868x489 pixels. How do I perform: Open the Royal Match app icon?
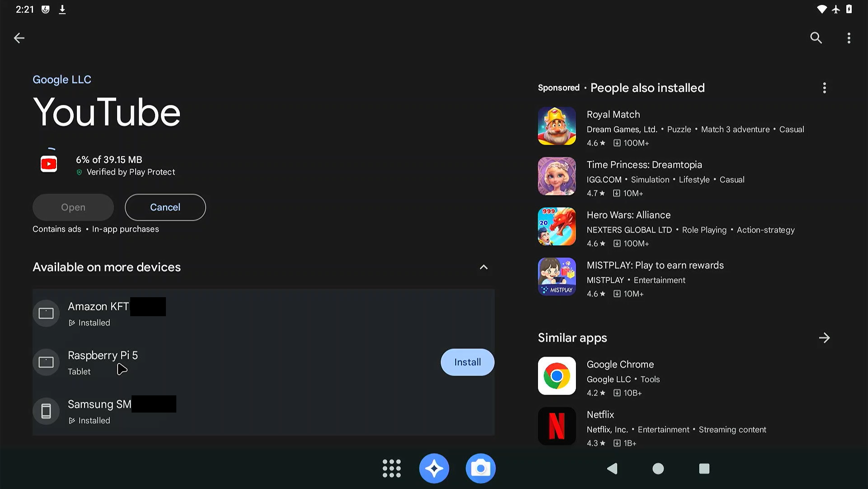click(x=557, y=126)
